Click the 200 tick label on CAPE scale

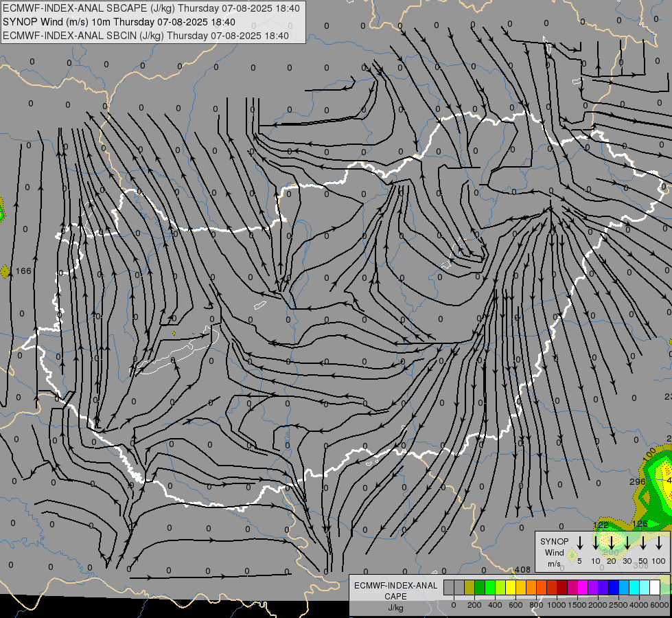coord(474,605)
